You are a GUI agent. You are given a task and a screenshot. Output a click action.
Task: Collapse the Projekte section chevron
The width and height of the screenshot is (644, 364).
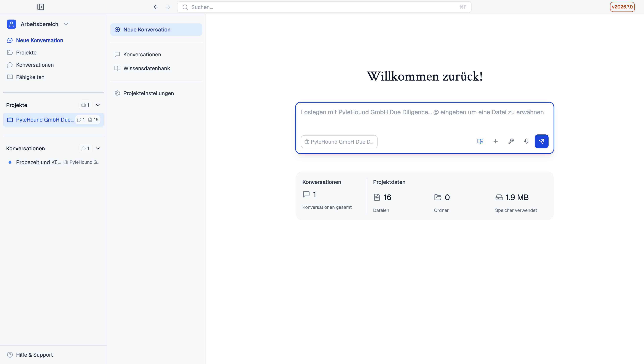pos(98,105)
